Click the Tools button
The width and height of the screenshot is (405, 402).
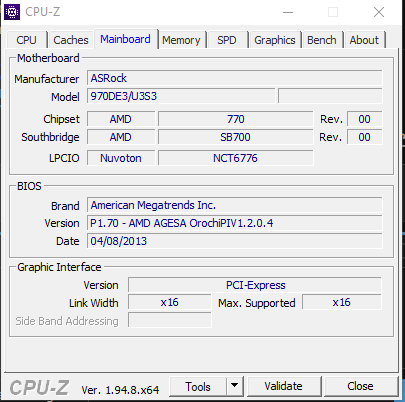tap(198, 387)
